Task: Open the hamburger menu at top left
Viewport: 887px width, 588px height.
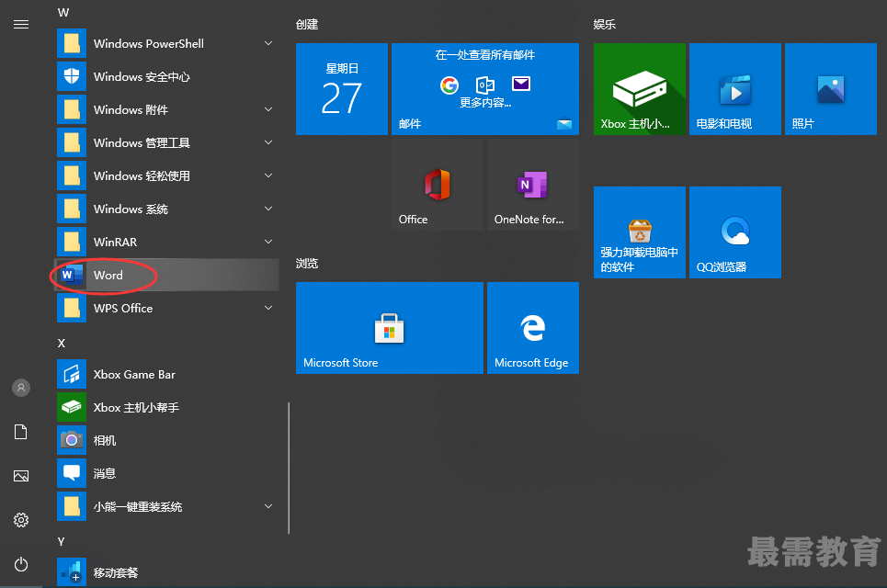Action: tap(21, 24)
